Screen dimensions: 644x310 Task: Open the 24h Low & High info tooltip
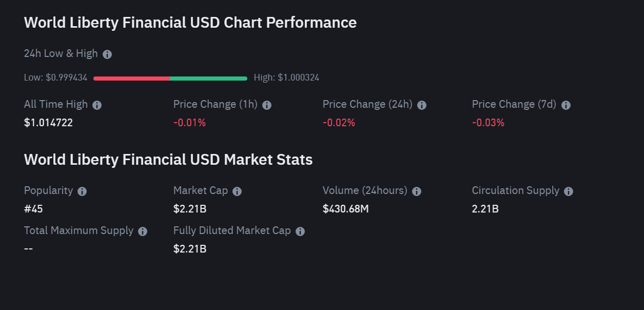(107, 54)
